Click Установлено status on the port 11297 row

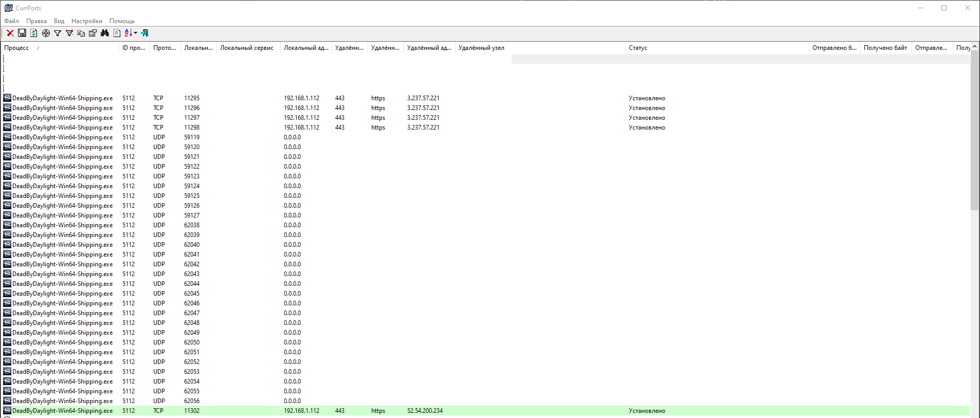647,117
